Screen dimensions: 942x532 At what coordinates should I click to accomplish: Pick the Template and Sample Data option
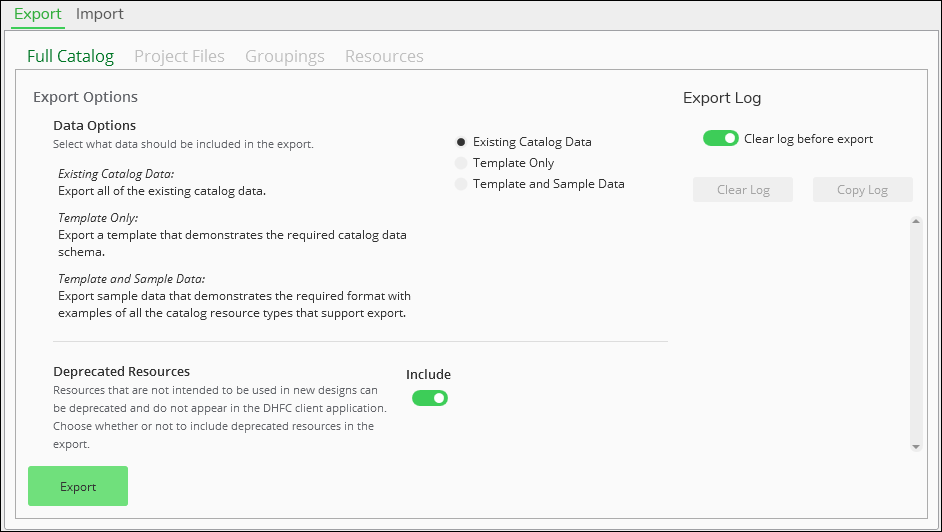pos(461,184)
